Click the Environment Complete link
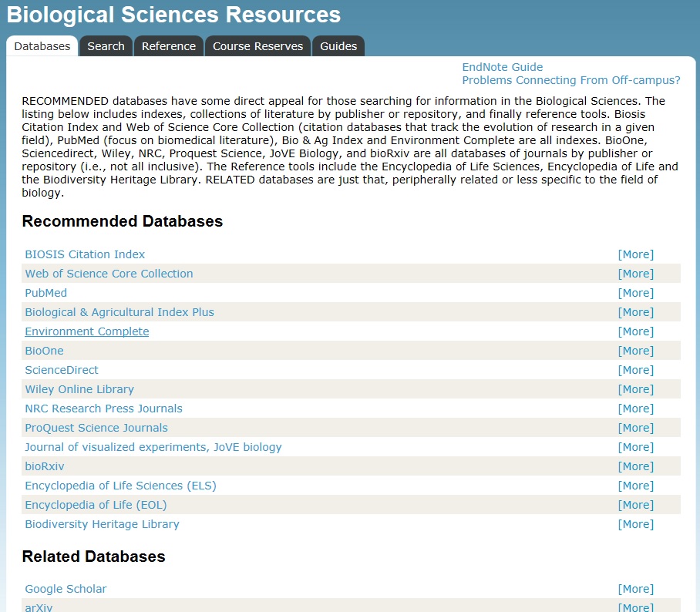 pos(87,331)
